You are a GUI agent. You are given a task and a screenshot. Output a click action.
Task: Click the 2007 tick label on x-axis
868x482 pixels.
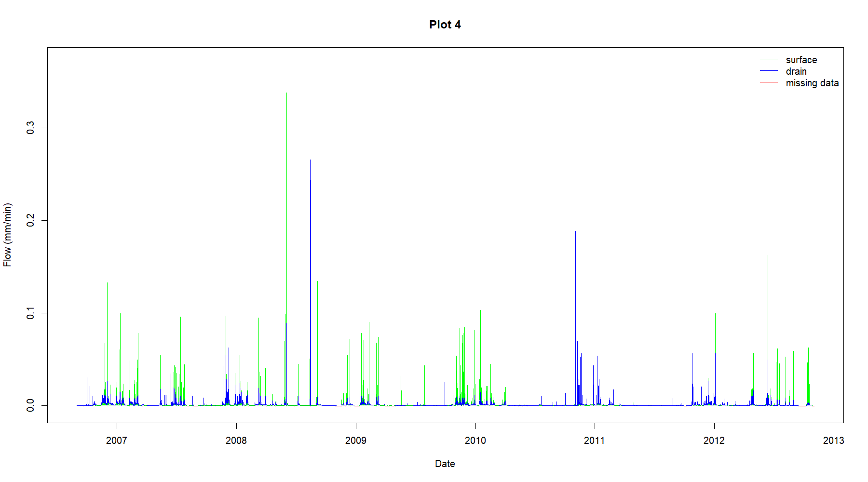[116, 440]
